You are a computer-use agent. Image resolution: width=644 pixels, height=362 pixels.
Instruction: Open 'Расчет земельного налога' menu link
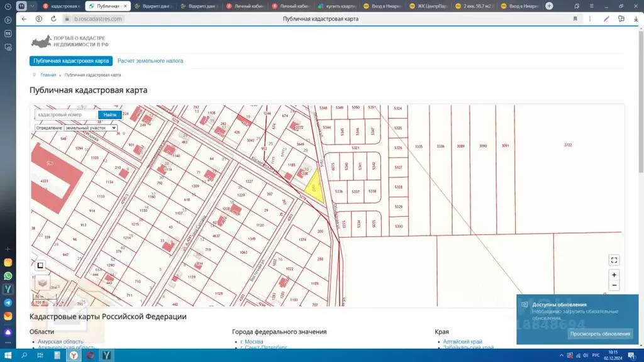coord(150,61)
